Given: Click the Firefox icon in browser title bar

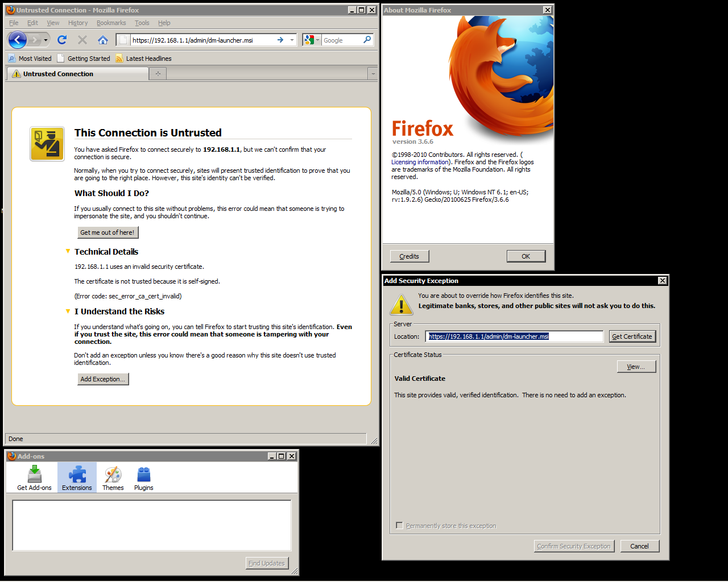Looking at the screenshot, I should (x=10, y=10).
